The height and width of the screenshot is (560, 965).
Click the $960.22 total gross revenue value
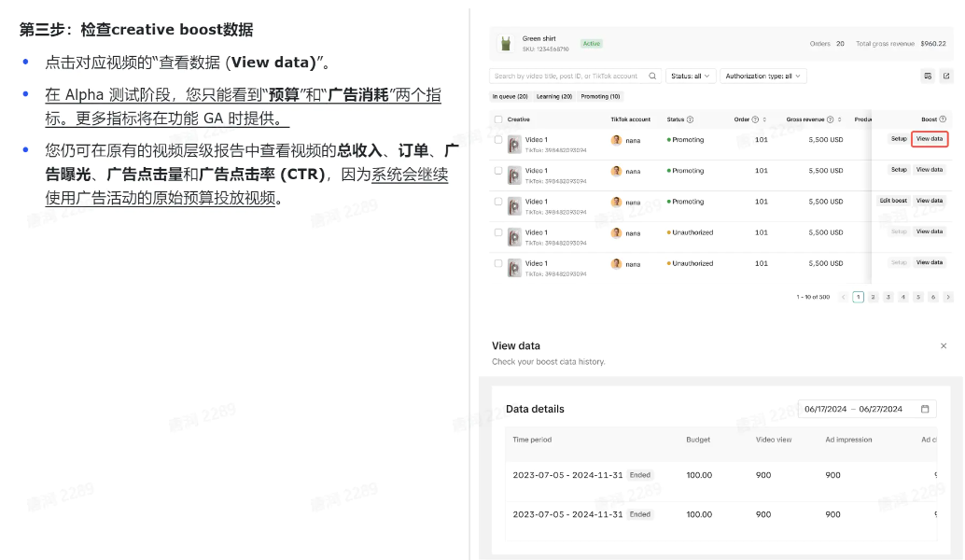tap(933, 44)
